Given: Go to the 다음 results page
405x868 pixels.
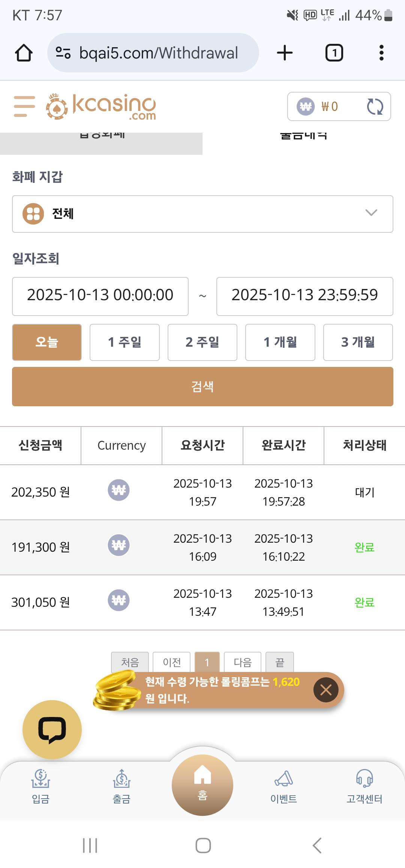Looking at the screenshot, I should click(x=242, y=662).
